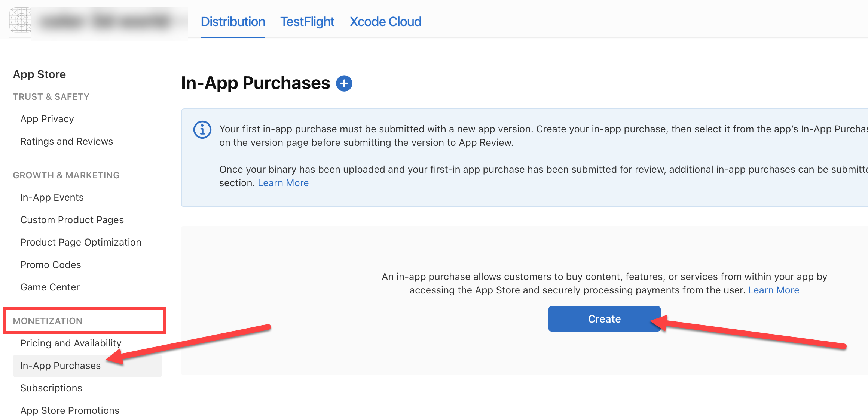Open App Store Promotions

pyautogui.click(x=70, y=410)
